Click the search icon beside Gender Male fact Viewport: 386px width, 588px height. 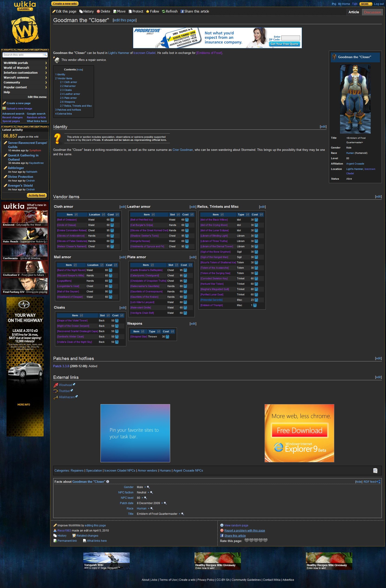[x=148, y=487]
